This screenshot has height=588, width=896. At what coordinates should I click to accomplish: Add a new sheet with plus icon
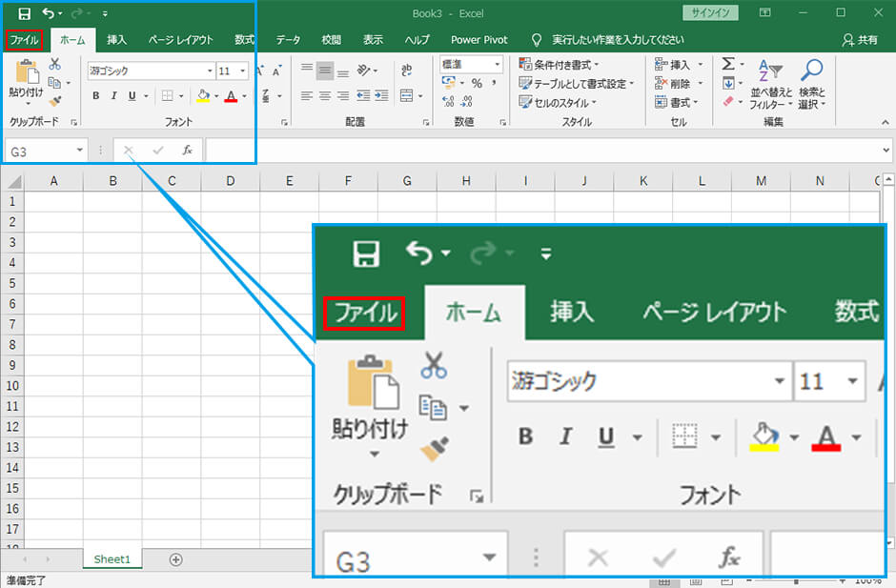tap(176, 559)
